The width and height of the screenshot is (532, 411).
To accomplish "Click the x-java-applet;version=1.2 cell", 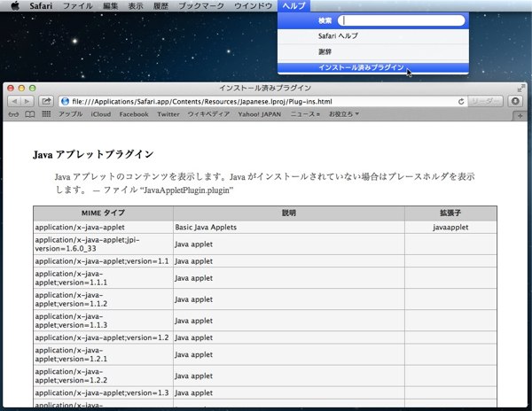I will tap(103, 337).
